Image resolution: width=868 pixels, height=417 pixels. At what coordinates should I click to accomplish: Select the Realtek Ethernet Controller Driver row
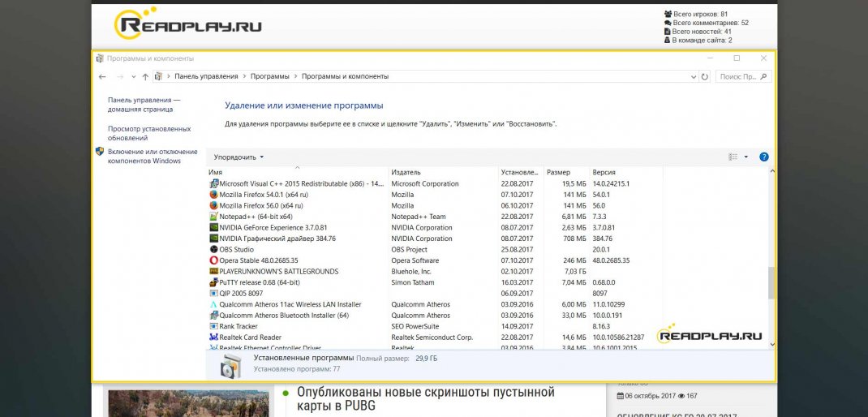click(434, 348)
